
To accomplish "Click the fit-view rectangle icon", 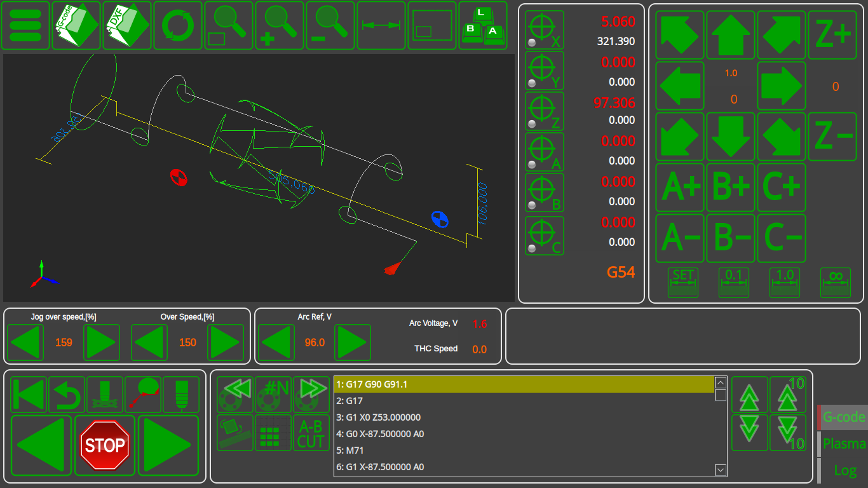I will [x=432, y=25].
